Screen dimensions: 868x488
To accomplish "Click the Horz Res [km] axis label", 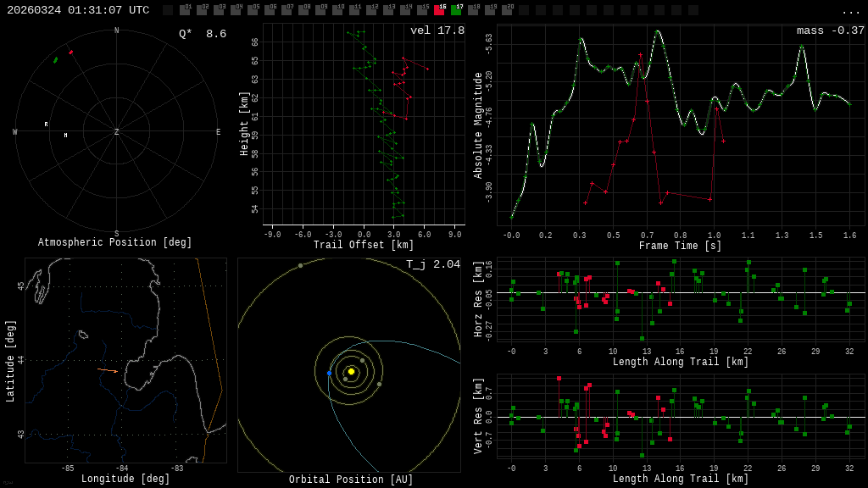I will pyautogui.click(x=478, y=299).
